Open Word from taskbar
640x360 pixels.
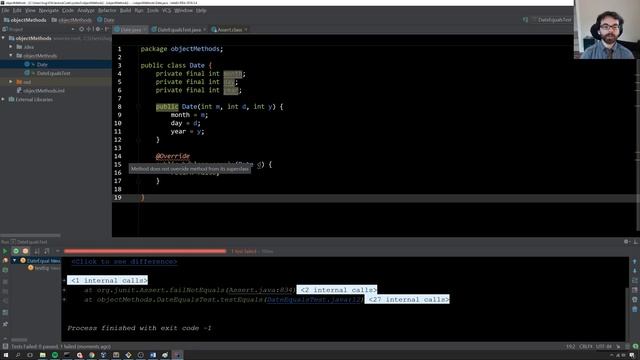(153, 355)
